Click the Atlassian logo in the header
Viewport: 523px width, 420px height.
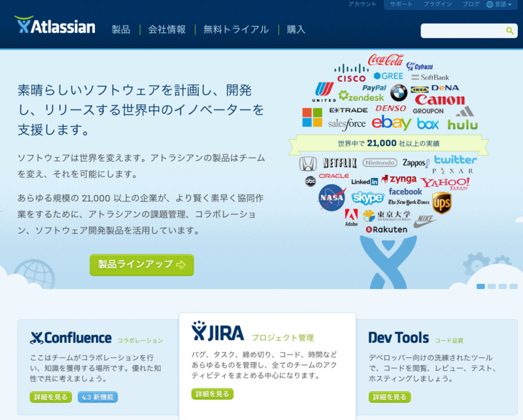(55, 25)
